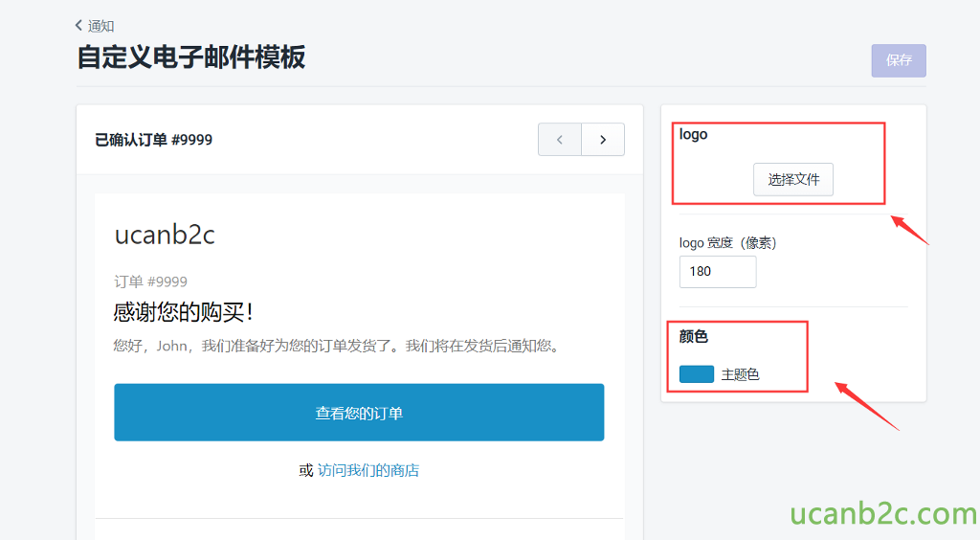Click the 订单 #9999 label in preview
Image resolution: width=980 pixels, height=540 pixels.
tap(150, 281)
